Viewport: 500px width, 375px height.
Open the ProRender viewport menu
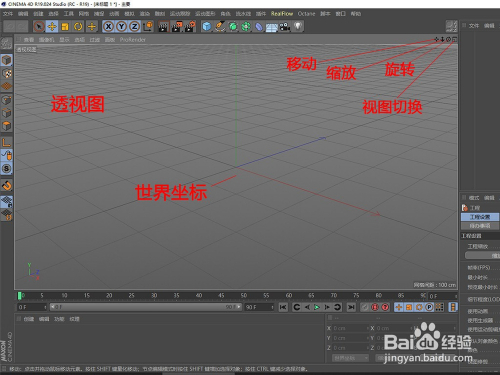[133, 40]
